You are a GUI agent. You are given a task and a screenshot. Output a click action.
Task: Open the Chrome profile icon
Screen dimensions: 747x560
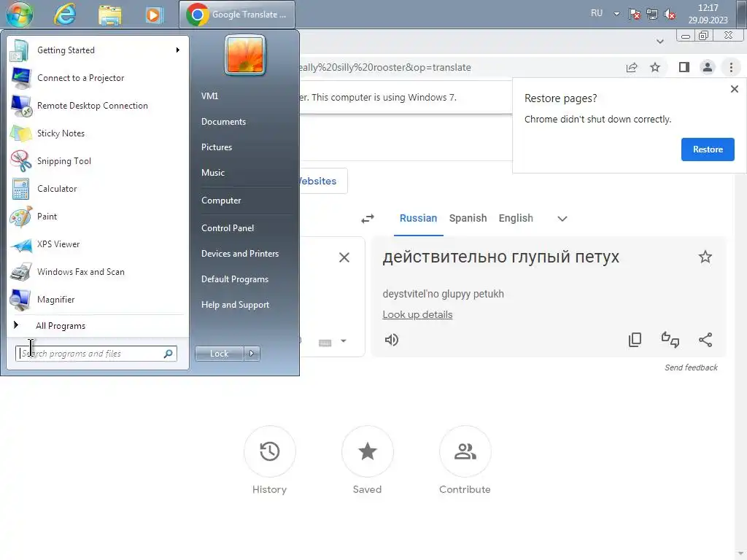tap(708, 67)
